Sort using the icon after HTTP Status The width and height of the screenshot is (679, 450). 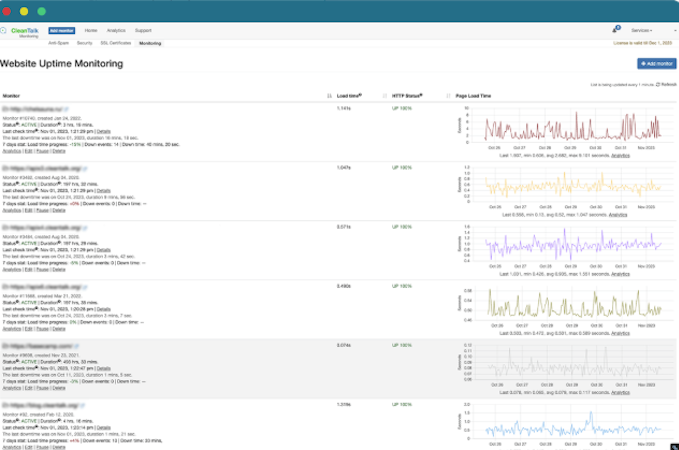(448, 96)
